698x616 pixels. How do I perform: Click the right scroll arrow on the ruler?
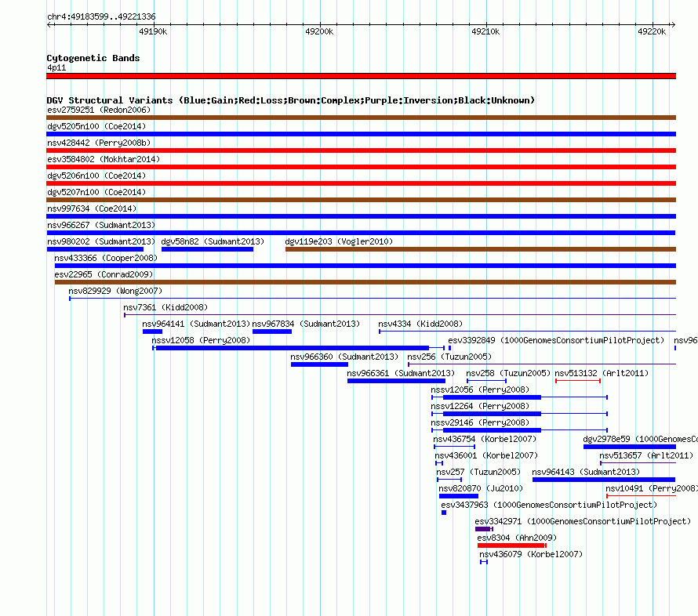(x=673, y=24)
